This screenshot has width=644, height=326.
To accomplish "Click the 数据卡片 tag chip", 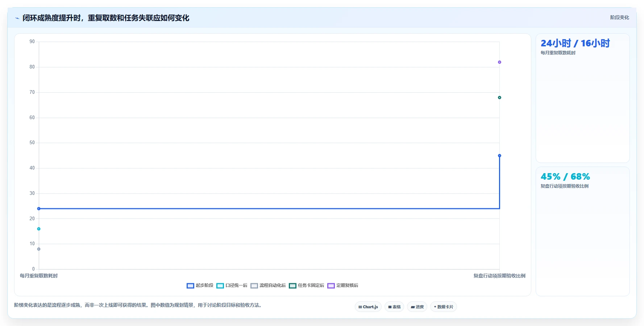I will pyautogui.click(x=444, y=307).
